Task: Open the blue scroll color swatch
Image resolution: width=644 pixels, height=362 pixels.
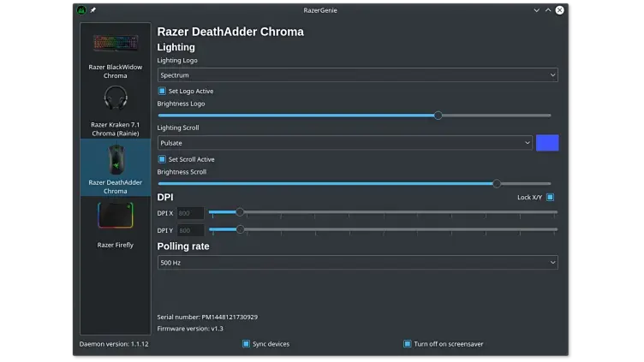Action: pyautogui.click(x=547, y=143)
